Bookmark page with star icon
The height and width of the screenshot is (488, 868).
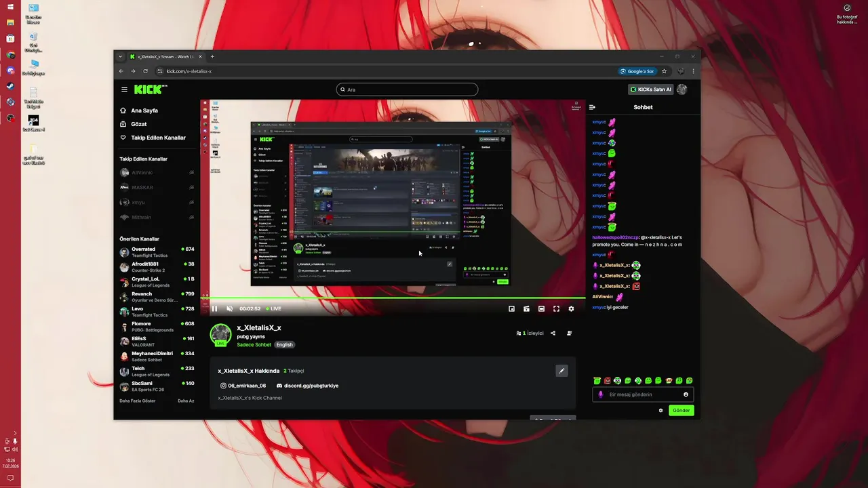(x=664, y=71)
